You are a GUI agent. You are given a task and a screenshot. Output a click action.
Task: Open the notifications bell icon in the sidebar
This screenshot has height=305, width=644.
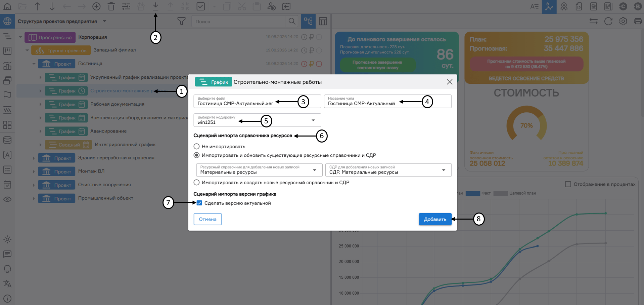7,269
